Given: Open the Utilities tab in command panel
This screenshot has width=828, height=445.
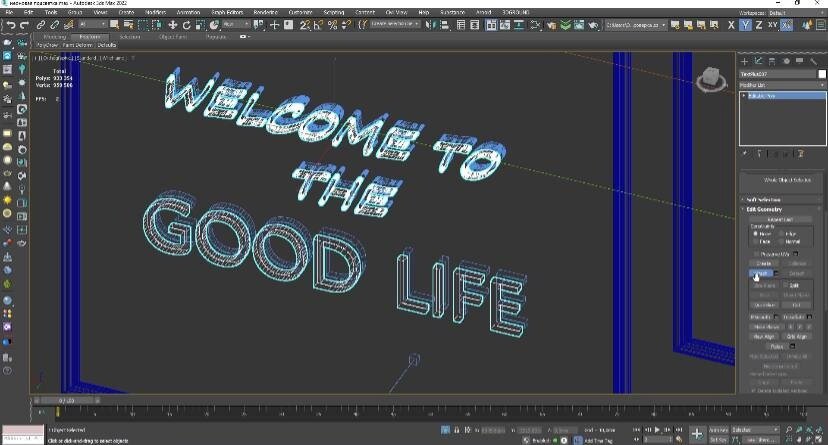Looking at the screenshot, I should point(814,61).
